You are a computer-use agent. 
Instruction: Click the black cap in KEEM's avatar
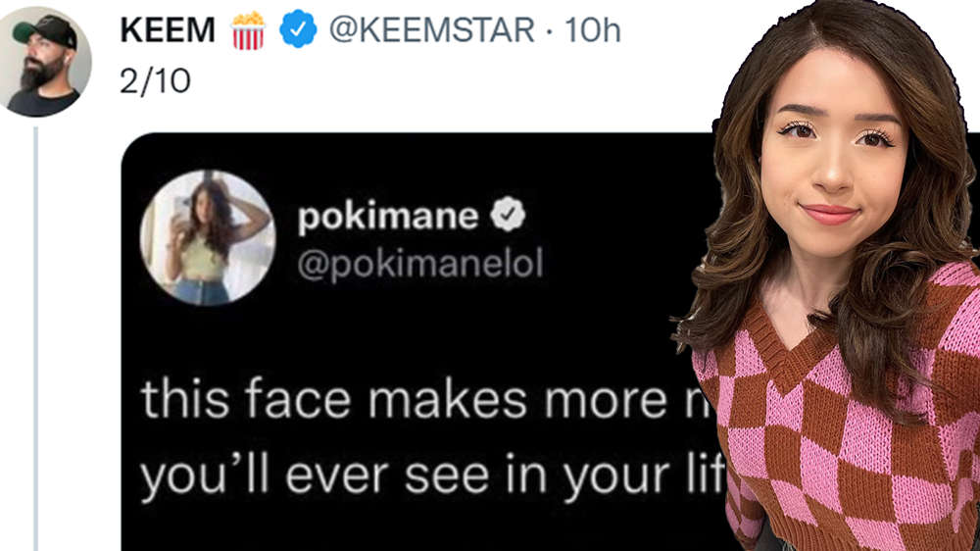(46, 30)
